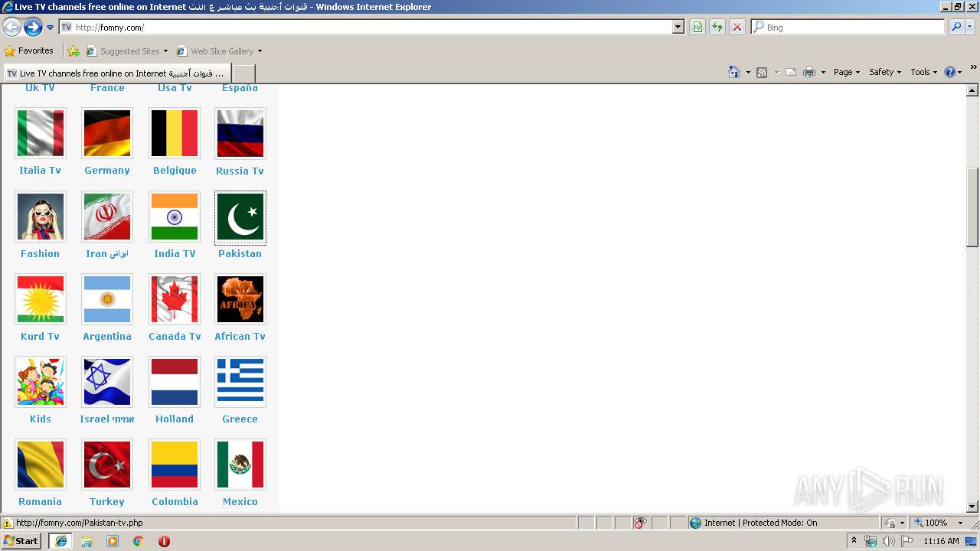Click the popup blocker status bar icon

640,523
